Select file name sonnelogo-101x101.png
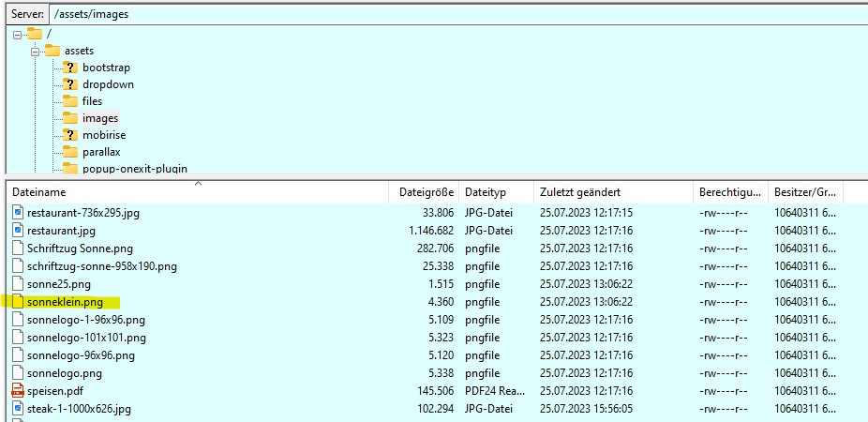 [86, 338]
